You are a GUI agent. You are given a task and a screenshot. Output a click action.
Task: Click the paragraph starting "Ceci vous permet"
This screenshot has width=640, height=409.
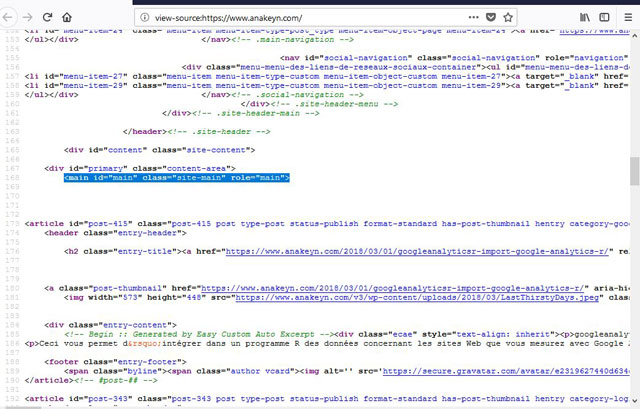pos(327,343)
